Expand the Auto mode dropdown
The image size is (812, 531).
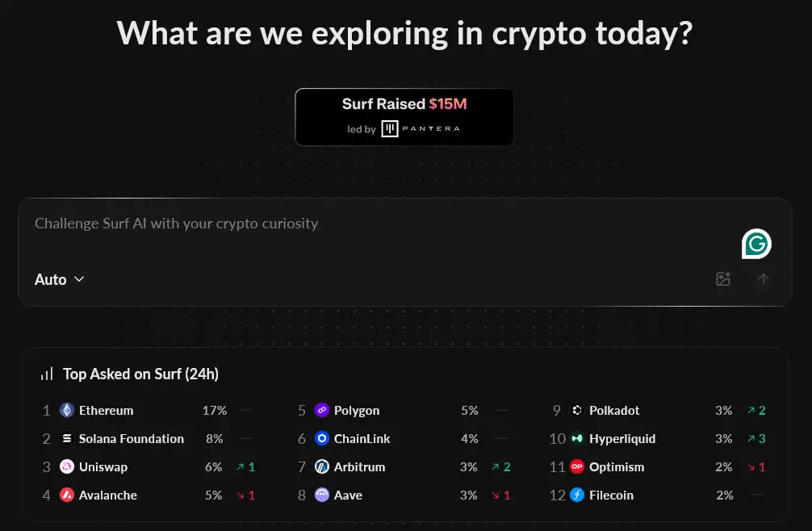(x=59, y=279)
